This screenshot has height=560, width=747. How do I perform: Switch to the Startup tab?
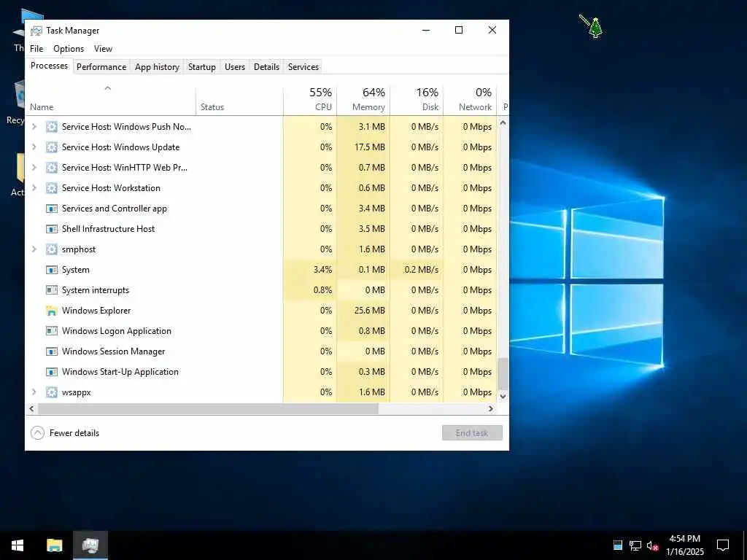[x=201, y=67]
